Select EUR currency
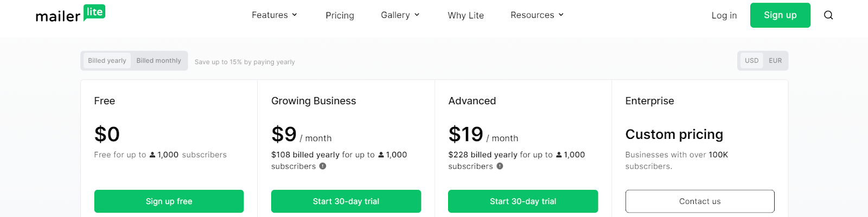 click(775, 61)
